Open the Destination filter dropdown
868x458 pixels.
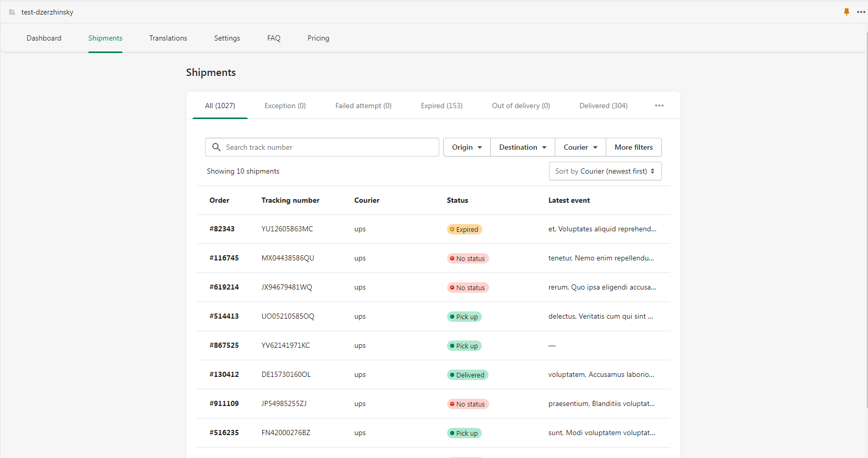pyautogui.click(x=522, y=147)
